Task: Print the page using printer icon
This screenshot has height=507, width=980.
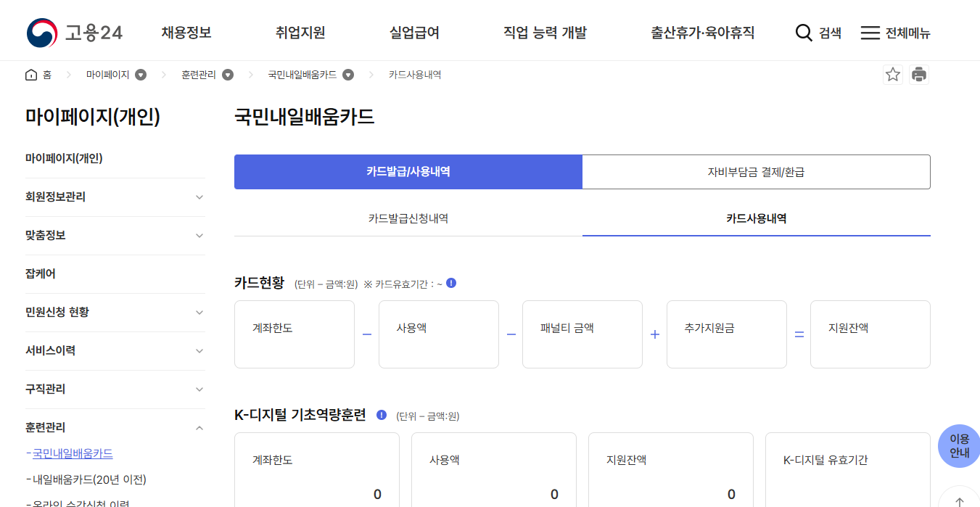Action: [919, 75]
